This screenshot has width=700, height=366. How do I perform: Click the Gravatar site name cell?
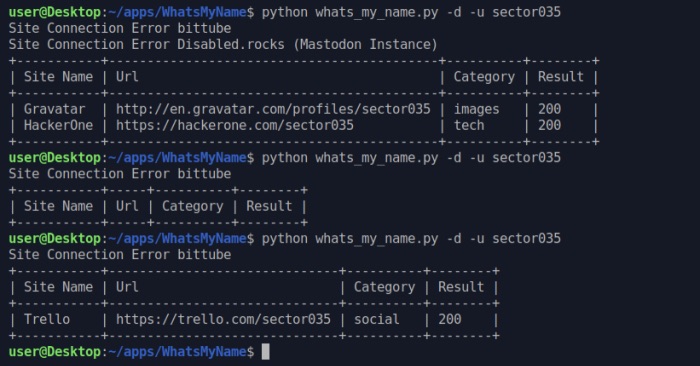[x=54, y=109]
